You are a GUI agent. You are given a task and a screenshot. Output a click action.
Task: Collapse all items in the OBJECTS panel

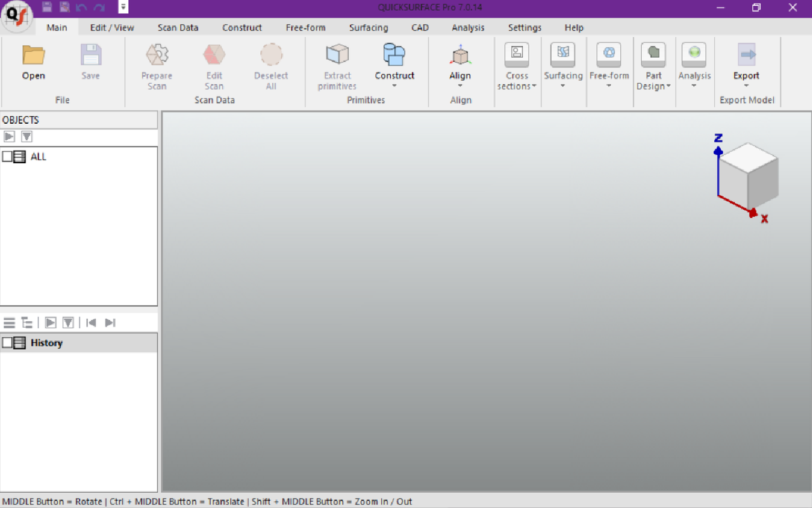pos(9,137)
